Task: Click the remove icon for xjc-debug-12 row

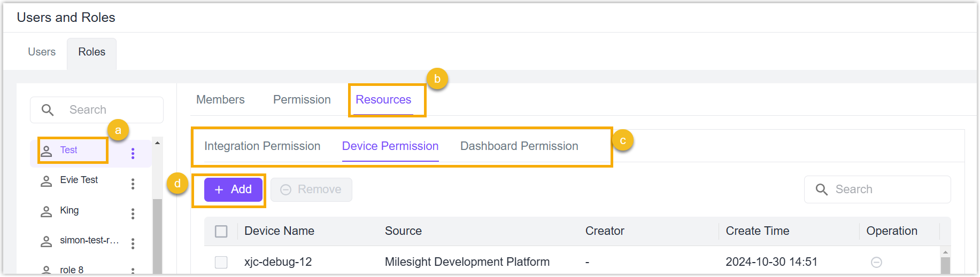Action: [876, 262]
